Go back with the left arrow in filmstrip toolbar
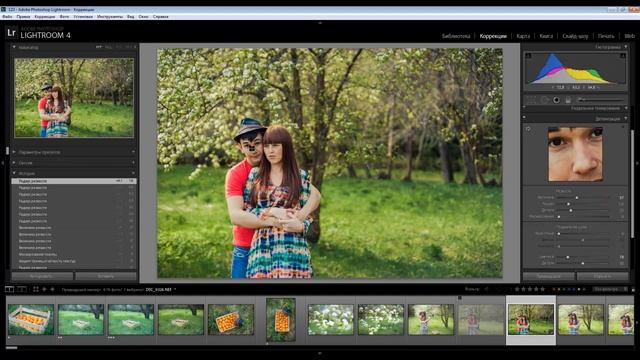The image size is (640, 360). (44, 289)
